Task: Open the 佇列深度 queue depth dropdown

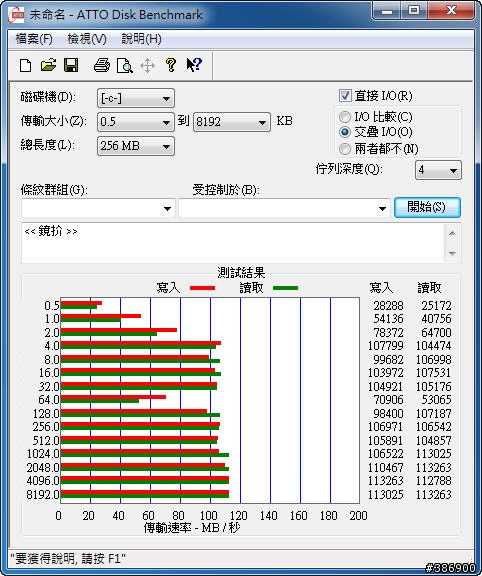Action: pyautogui.click(x=438, y=170)
